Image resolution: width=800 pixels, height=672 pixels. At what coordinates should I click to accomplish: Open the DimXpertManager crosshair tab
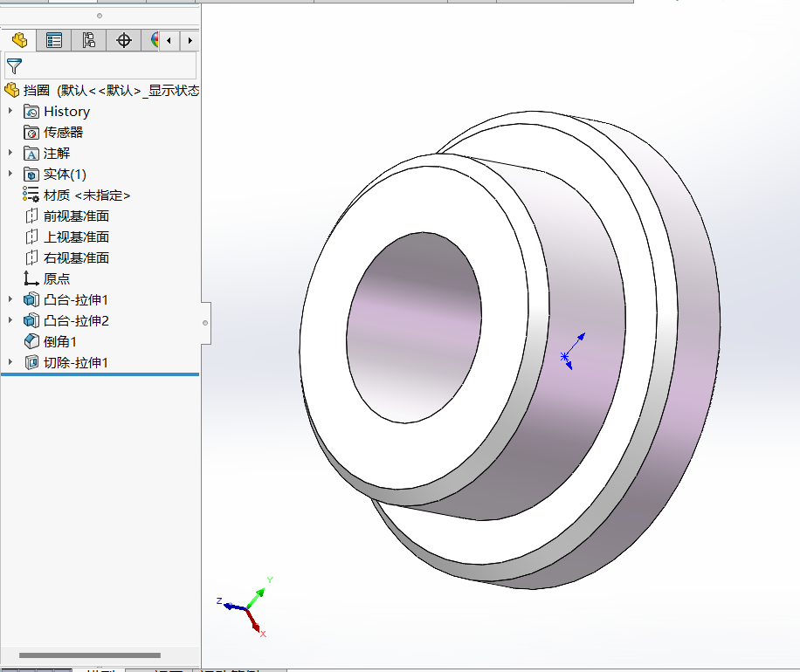(123, 40)
